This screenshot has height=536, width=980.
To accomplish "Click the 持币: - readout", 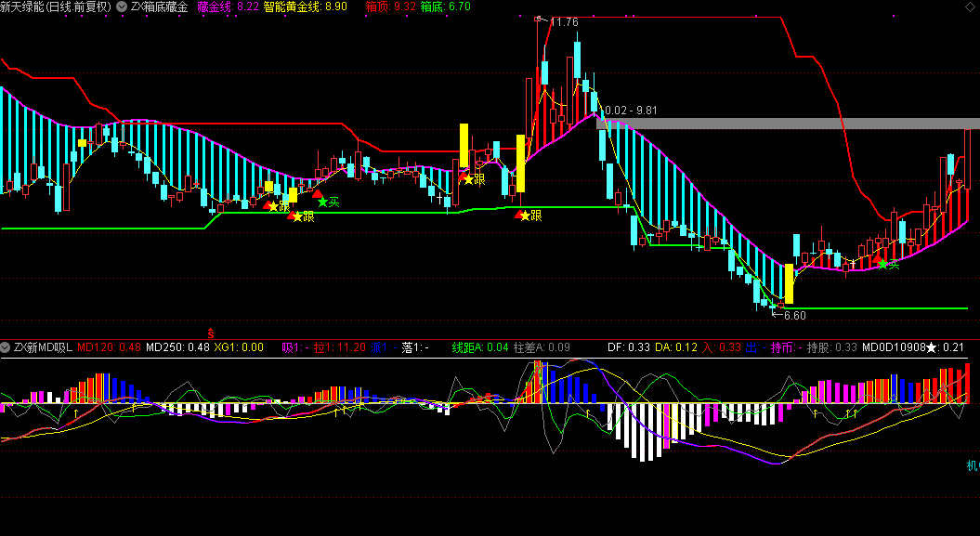I will click(x=786, y=347).
